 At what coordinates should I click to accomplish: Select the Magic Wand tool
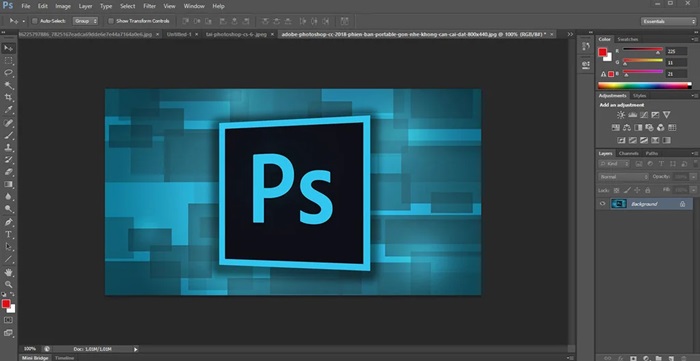[8, 85]
